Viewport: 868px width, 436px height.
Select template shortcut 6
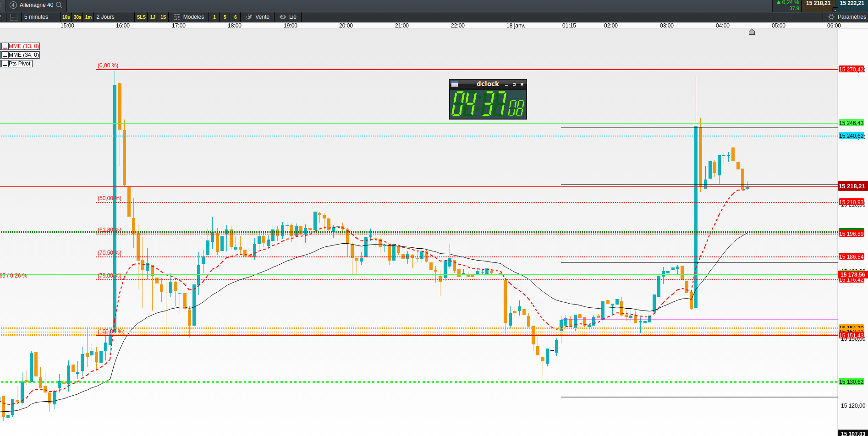point(236,17)
